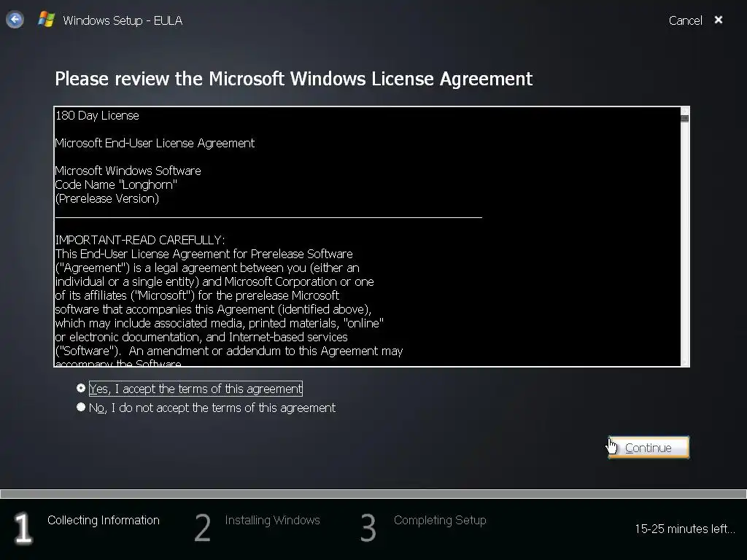Click the setup progress bar

tap(373, 494)
